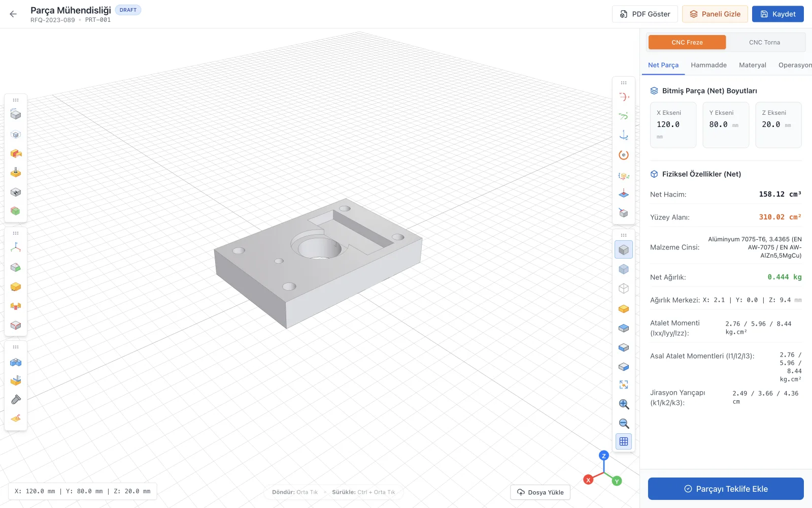812x508 pixels.
Task: Switch to the Operasyon tab
Action: 795,65
